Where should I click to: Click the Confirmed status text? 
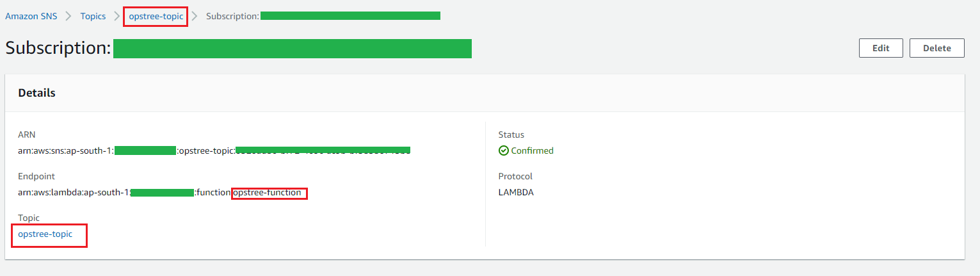coord(533,150)
